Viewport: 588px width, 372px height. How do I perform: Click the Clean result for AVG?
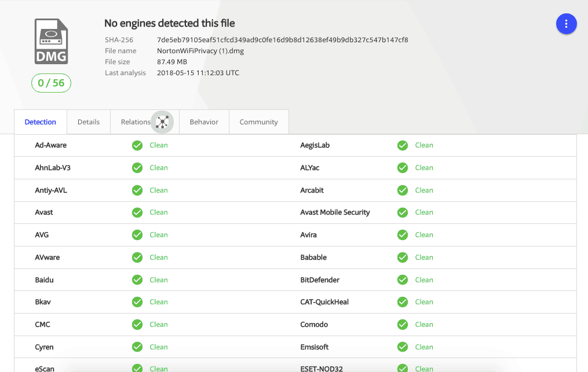click(x=159, y=235)
